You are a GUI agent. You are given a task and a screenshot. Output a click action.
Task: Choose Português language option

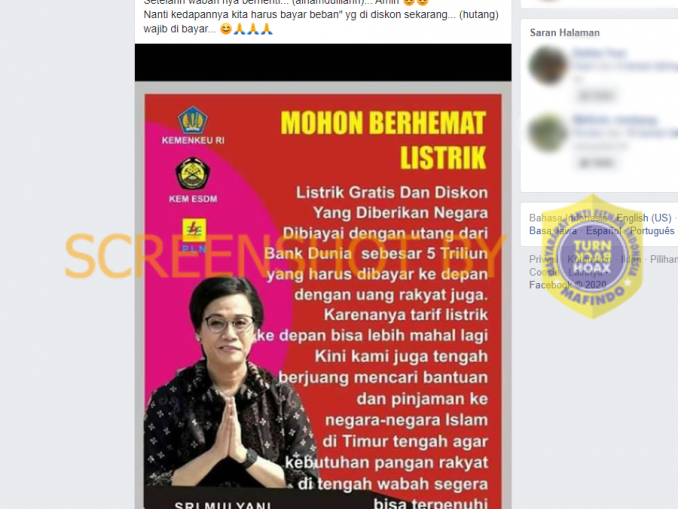(x=652, y=231)
